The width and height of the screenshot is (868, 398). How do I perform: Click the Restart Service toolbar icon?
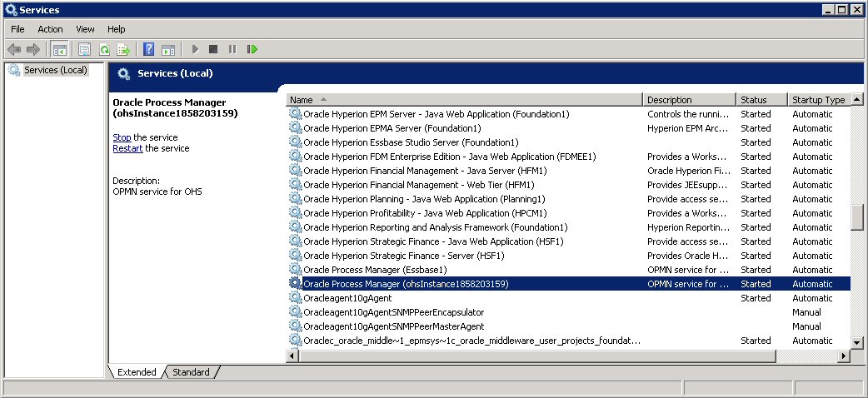click(252, 49)
